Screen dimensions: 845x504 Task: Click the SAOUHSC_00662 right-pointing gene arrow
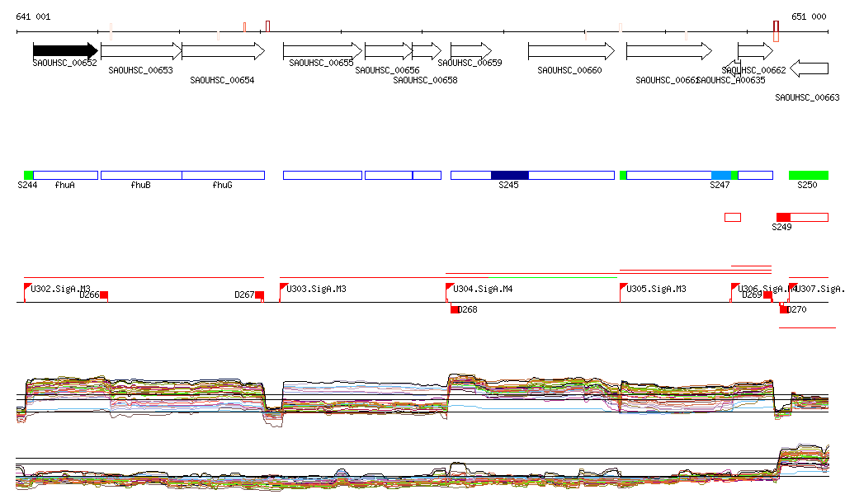755,51
